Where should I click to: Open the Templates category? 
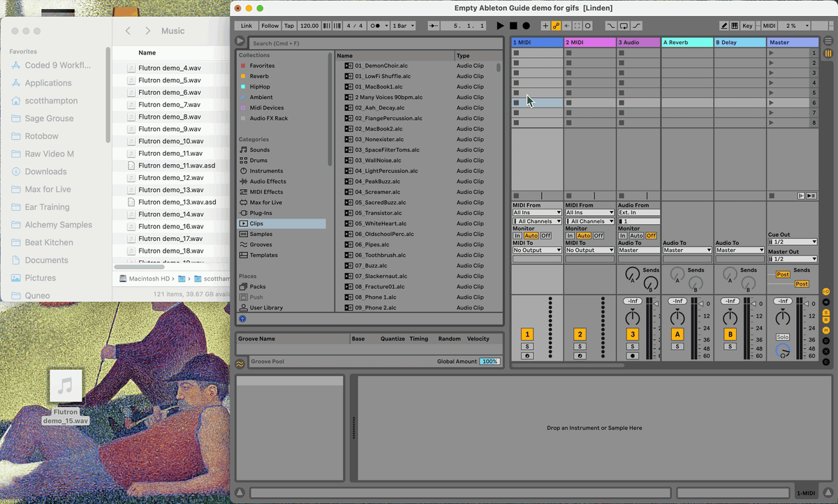pos(263,255)
